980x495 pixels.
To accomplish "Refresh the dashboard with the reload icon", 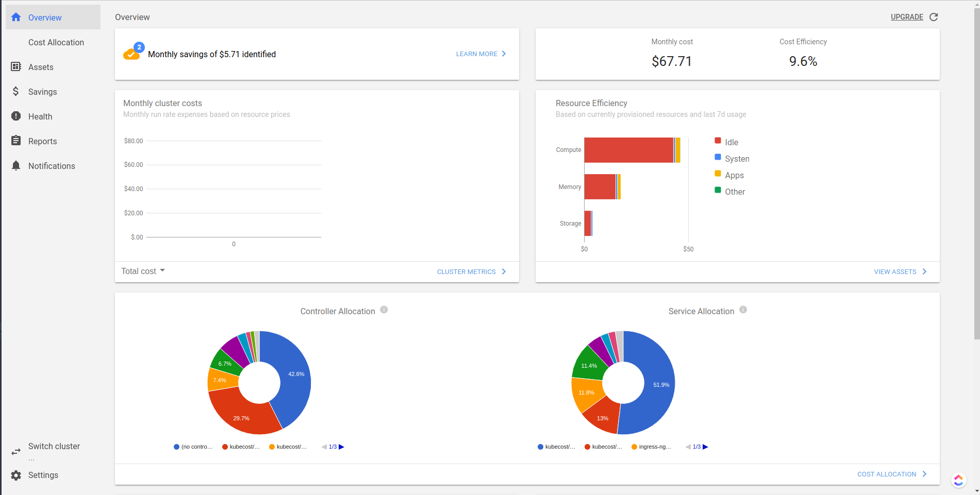I will pyautogui.click(x=934, y=16).
